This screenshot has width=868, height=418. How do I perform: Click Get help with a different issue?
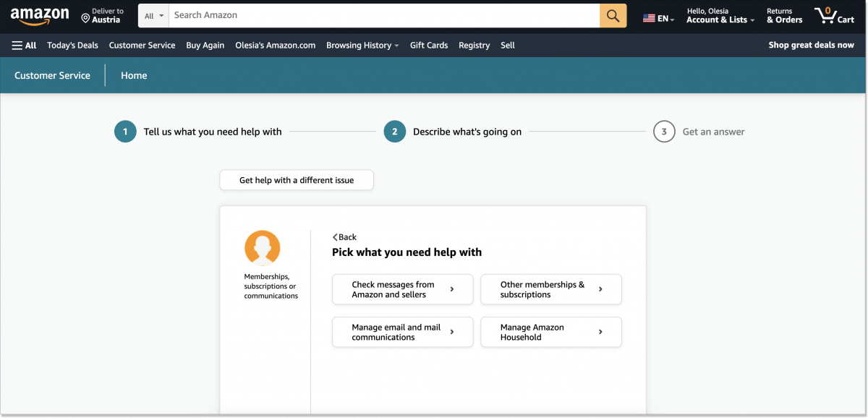[x=297, y=180]
